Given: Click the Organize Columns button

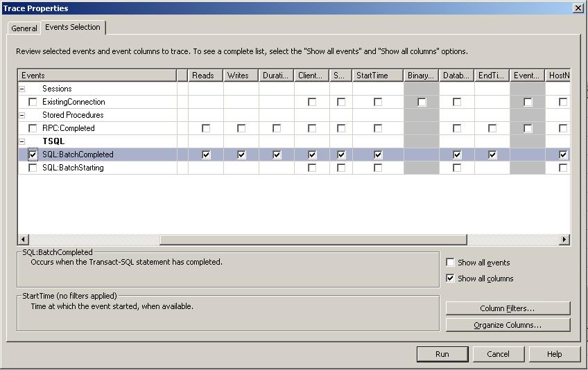Looking at the screenshot, I should [508, 325].
